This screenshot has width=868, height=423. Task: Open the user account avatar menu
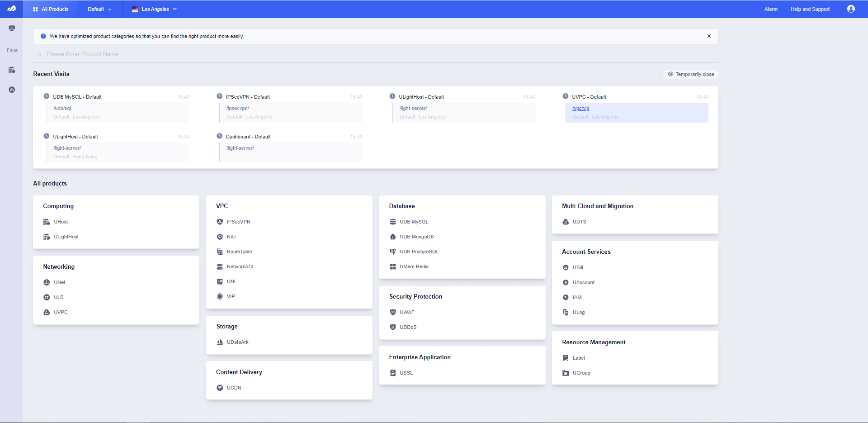pos(851,9)
